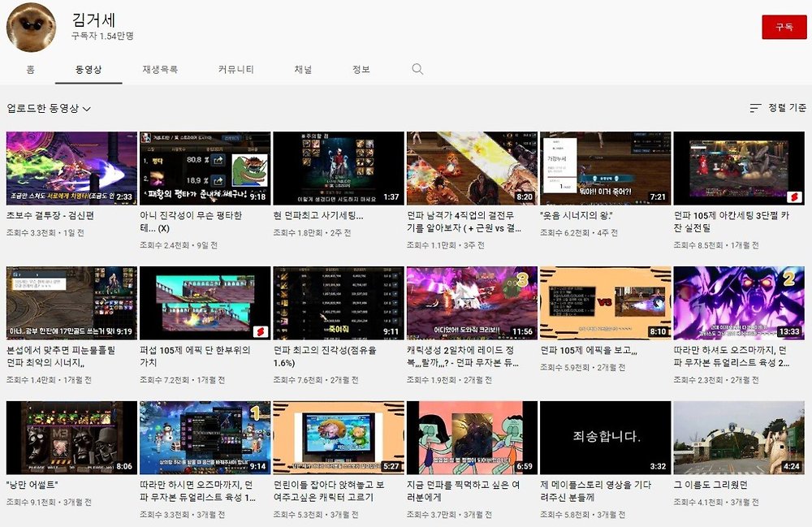The image size is (812, 527).
Task: Open the 채널 tab
Action: coord(304,69)
